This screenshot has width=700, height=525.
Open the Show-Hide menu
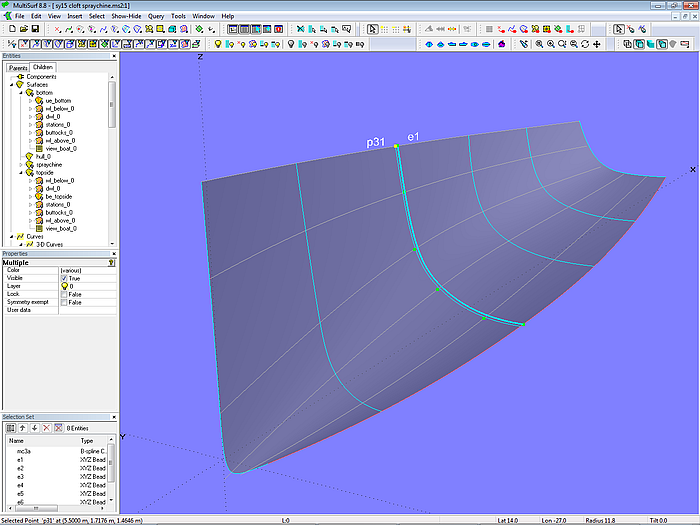click(126, 17)
